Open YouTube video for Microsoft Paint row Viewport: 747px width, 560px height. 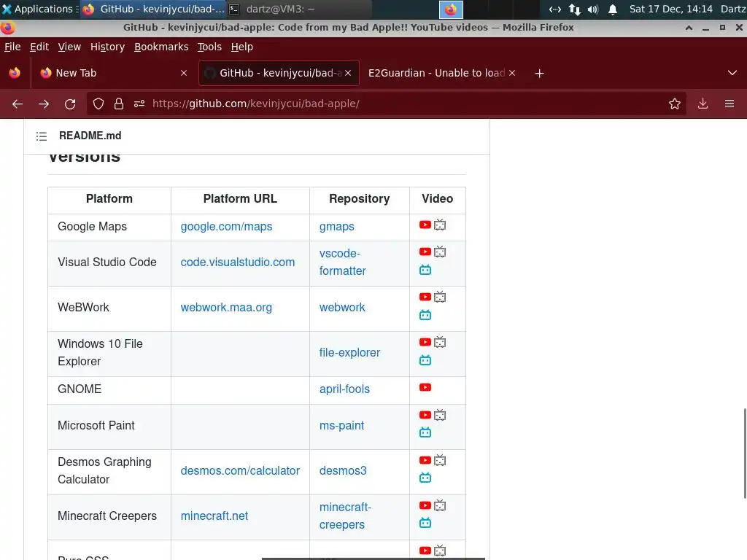click(425, 415)
